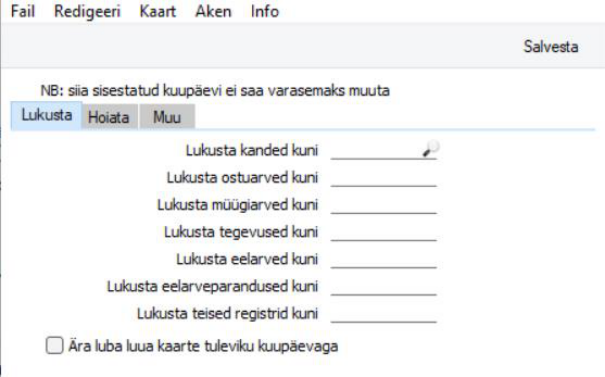Focus the Lukusta ostuarved kuni field

[x=384, y=178]
